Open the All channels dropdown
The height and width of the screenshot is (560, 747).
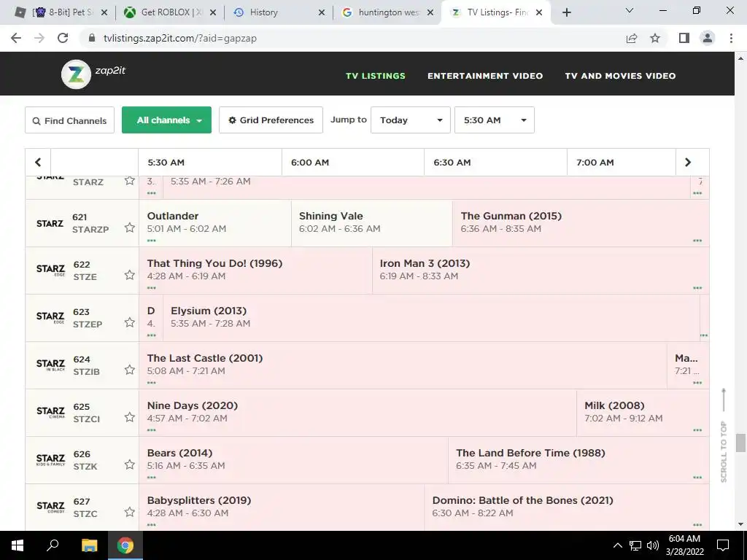[x=167, y=120]
